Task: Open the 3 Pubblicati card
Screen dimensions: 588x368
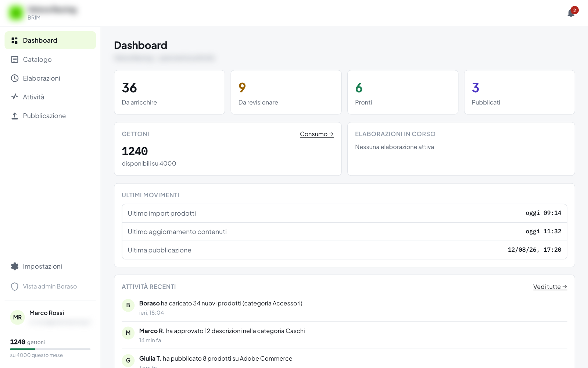Action: [520, 92]
